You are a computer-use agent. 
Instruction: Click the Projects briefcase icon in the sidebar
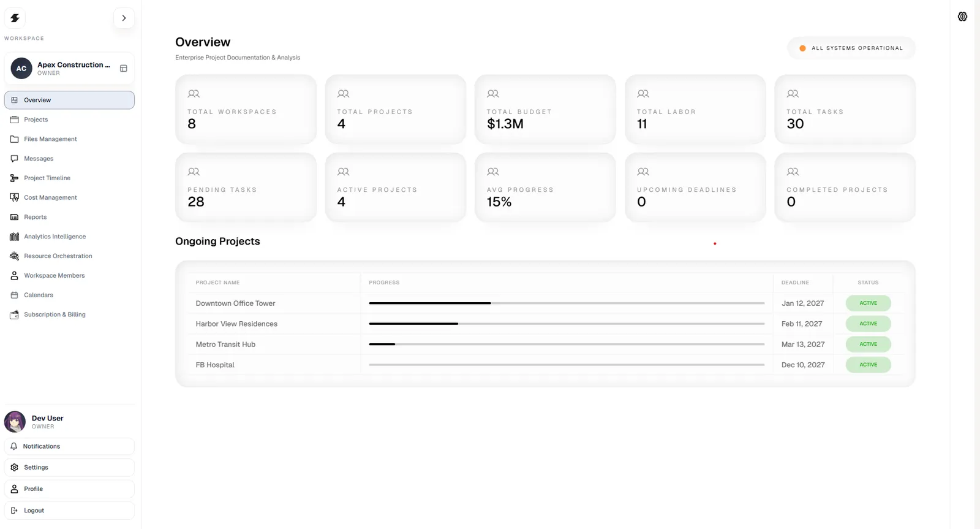(14, 120)
